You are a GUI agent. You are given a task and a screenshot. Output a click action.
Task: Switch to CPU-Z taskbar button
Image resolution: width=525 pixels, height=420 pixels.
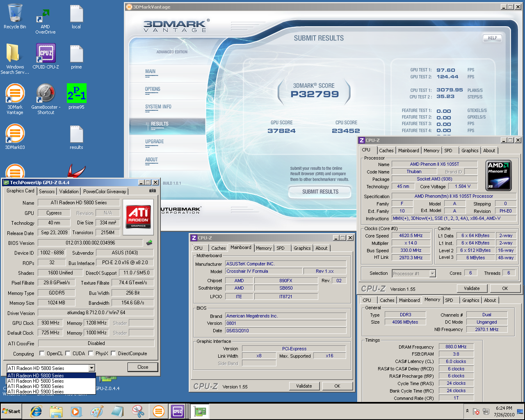(178, 411)
